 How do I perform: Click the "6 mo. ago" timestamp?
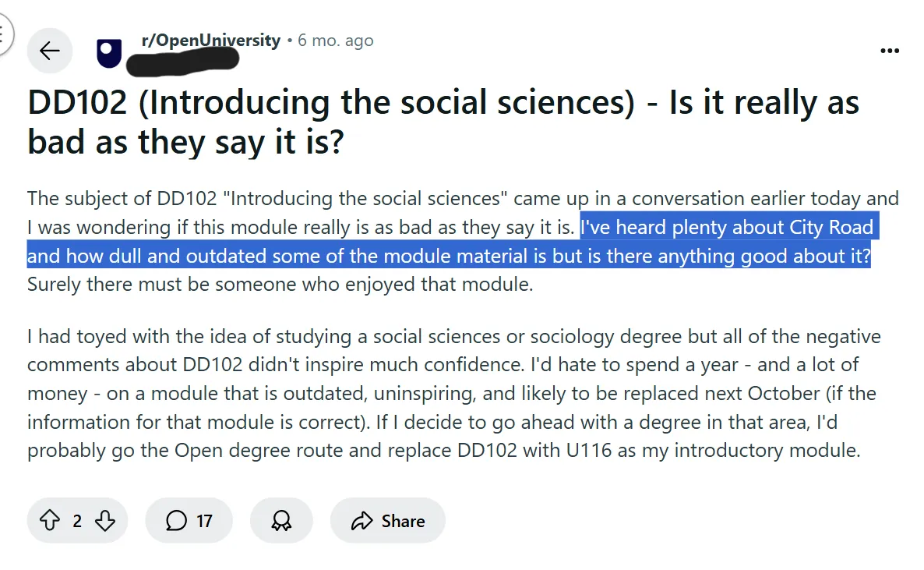point(335,41)
